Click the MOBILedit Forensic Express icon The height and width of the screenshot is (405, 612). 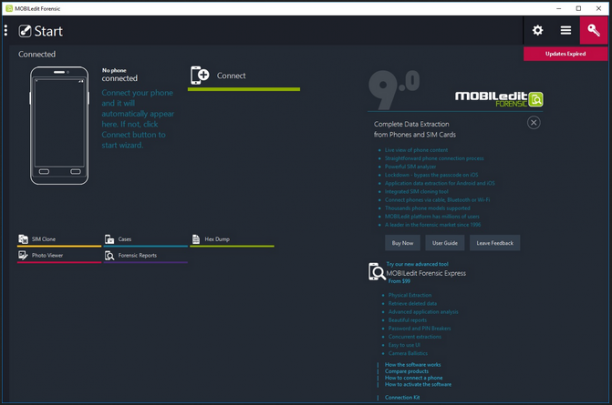pyautogui.click(x=377, y=272)
